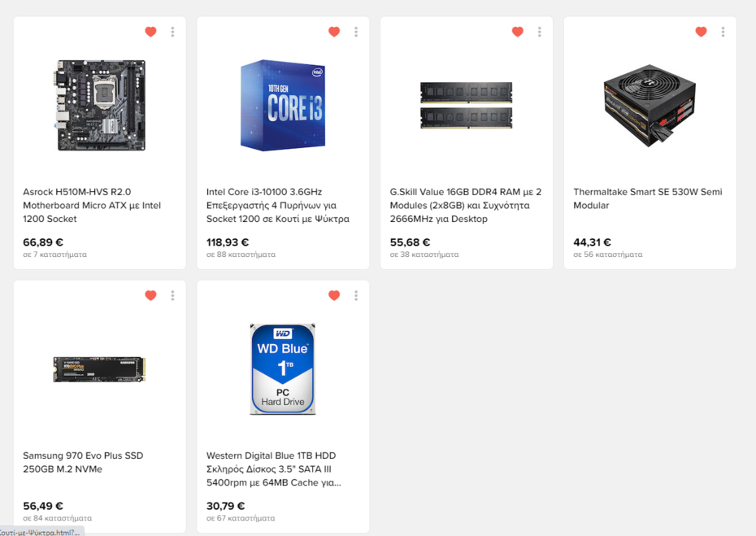View the 88 stores for Intel Core i3

(x=241, y=255)
